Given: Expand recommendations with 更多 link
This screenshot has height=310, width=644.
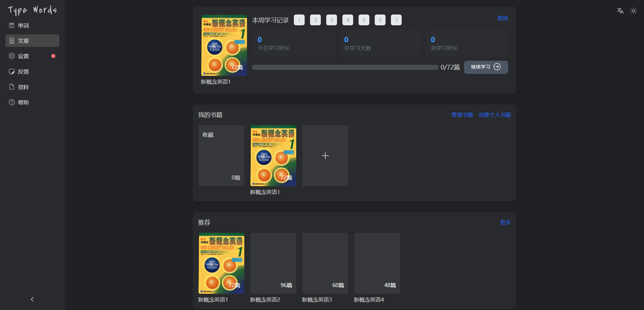Looking at the screenshot, I should point(505,222).
